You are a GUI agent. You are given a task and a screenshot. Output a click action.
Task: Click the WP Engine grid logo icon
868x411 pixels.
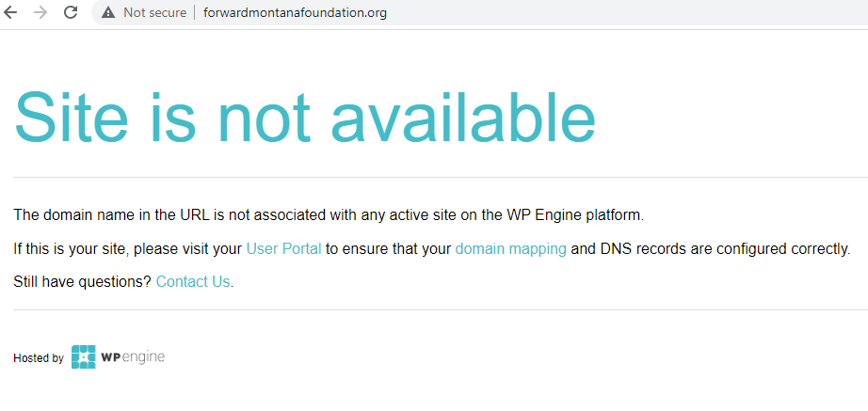tap(83, 357)
